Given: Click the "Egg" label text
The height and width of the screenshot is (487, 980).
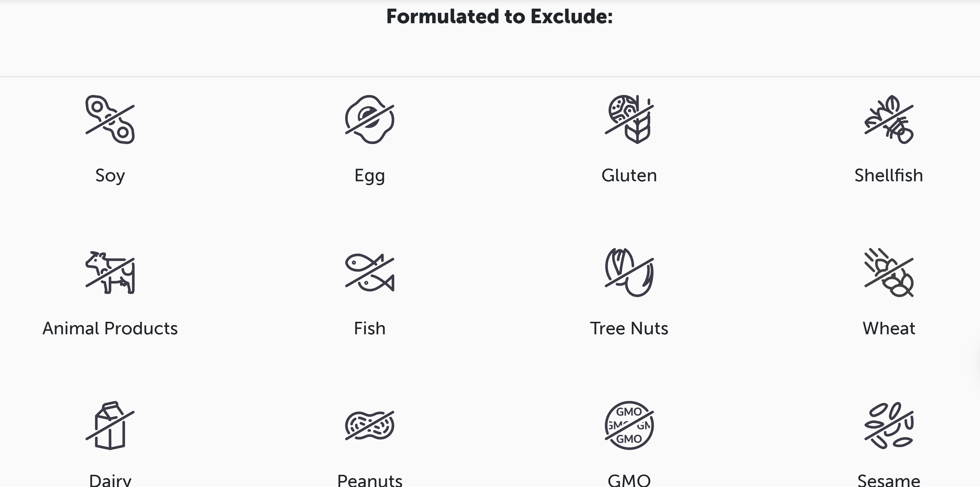Looking at the screenshot, I should (x=370, y=176).
